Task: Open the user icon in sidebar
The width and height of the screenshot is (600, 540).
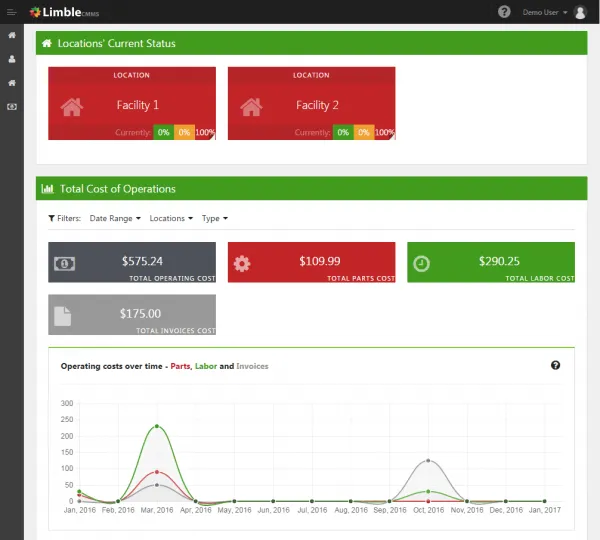Action: coord(12,59)
